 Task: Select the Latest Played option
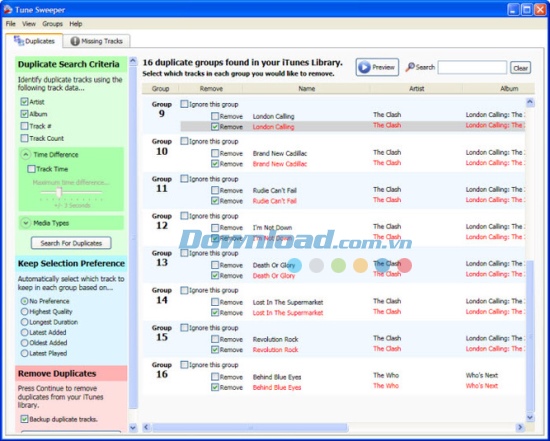click(24, 353)
